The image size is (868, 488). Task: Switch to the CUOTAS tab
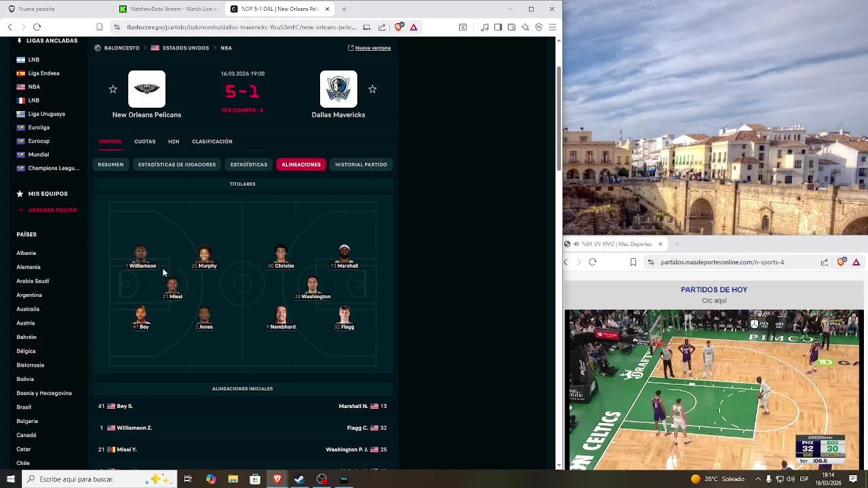pyautogui.click(x=144, y=142)
